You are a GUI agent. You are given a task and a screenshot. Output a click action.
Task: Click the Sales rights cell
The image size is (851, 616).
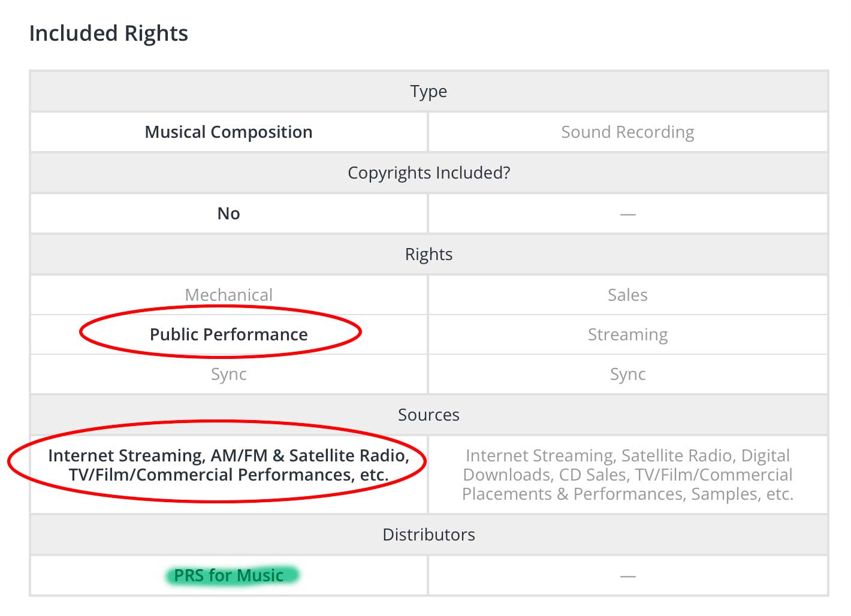point(627,295)
